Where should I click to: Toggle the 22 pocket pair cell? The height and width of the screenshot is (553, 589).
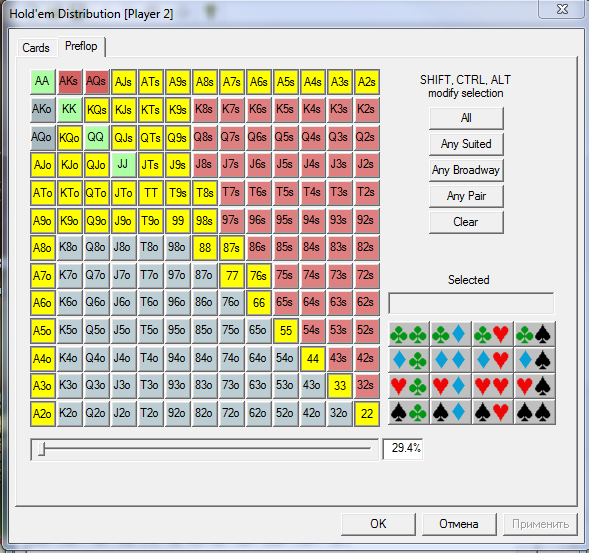(x=367, y=413)
